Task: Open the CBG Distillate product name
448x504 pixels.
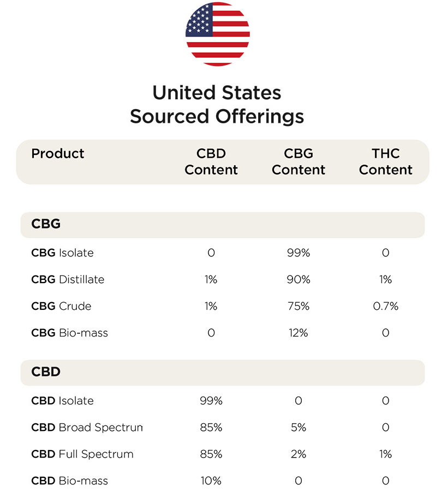Action: (68, 280)
